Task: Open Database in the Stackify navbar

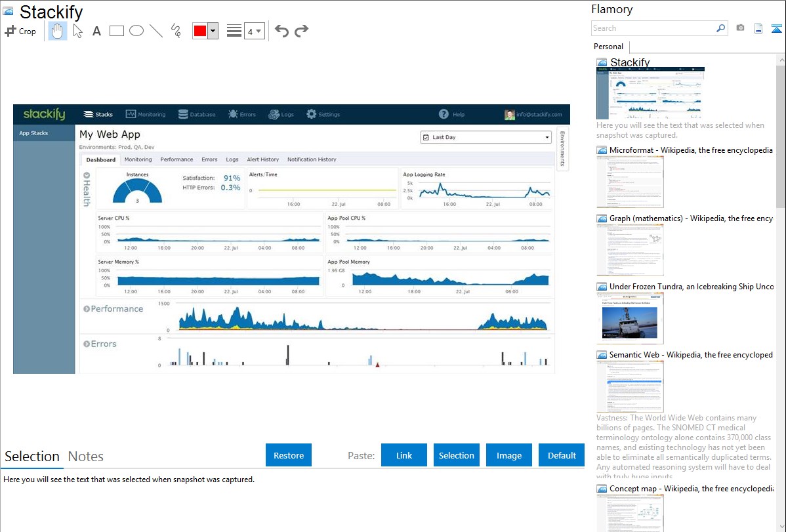Action: [x=197, y=114]
